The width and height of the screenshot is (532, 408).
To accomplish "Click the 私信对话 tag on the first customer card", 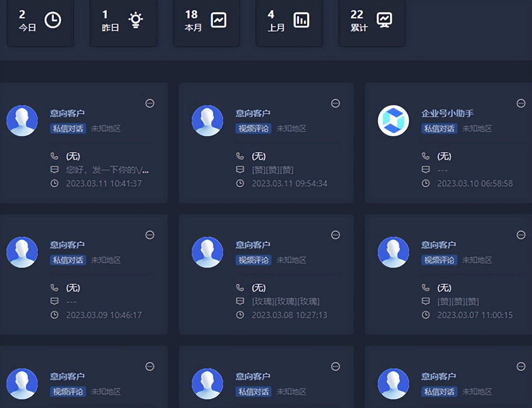I will coord(67,129).
